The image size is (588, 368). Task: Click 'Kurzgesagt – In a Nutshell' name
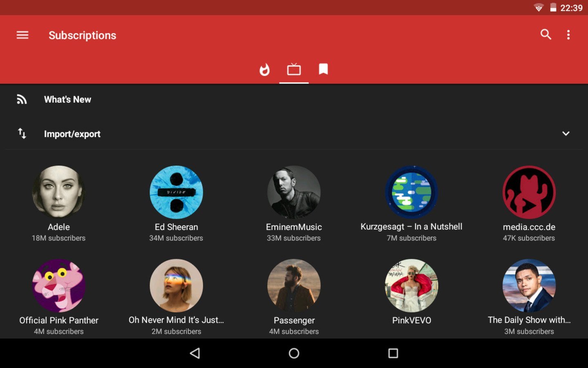412,227
